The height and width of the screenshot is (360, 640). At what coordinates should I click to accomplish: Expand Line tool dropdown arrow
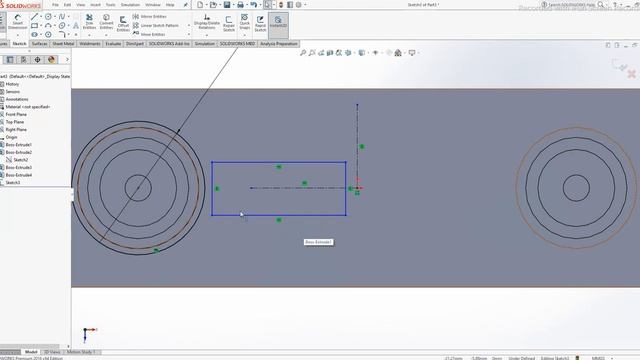point(41,16)
